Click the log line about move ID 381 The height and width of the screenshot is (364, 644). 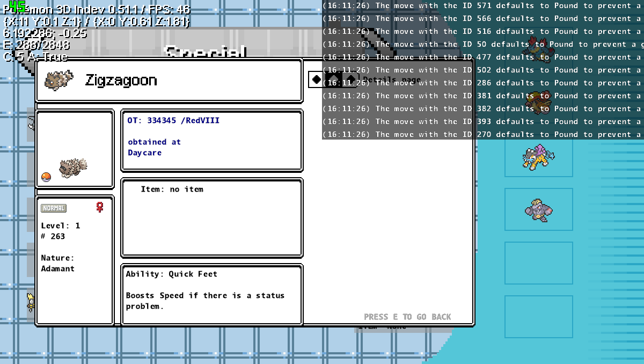coord(483,96)
